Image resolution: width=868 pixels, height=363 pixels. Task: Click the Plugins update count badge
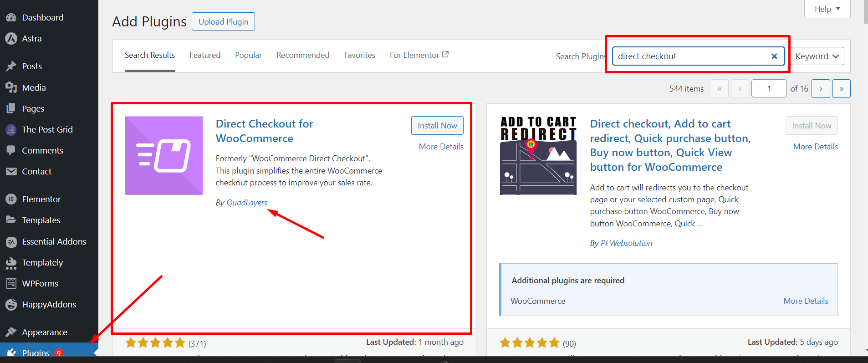coord(59,353)
